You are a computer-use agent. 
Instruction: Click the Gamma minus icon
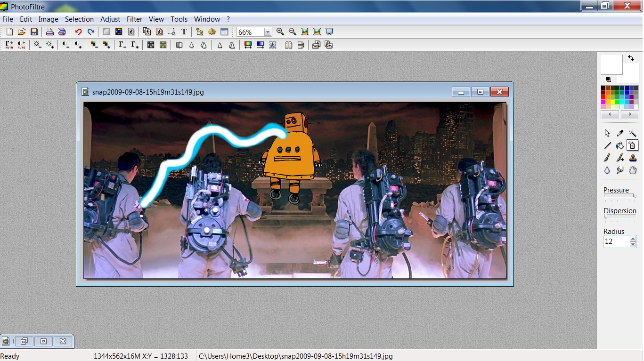point(122,45)
